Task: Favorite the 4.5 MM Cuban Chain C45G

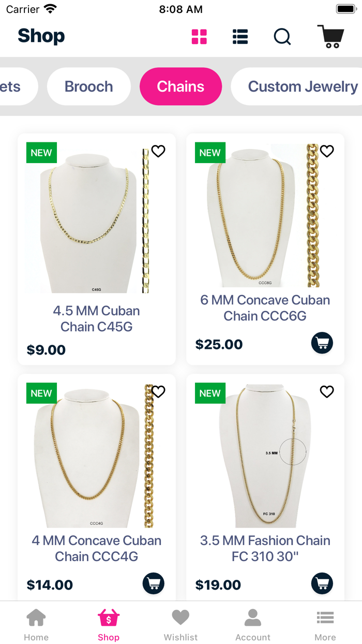Action: 158,151
